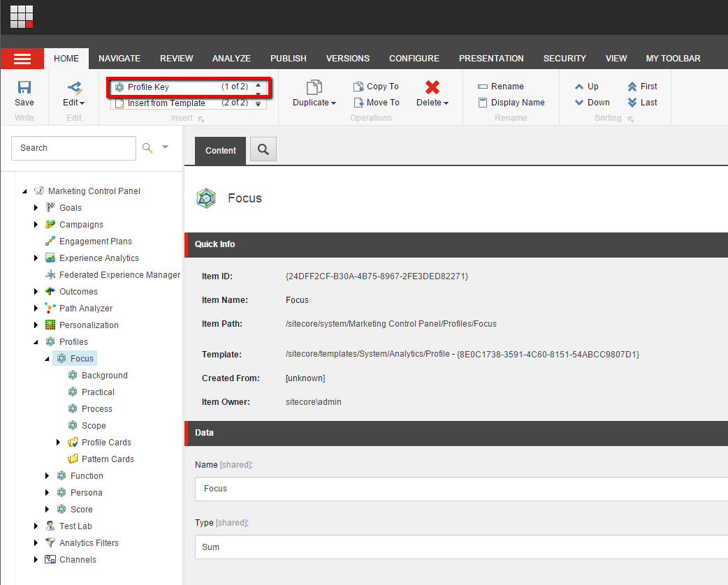Image resolution: width=728 pixels, height=585 pixels.
Task: Choose Insert from Template option
Action: point(182,103)
